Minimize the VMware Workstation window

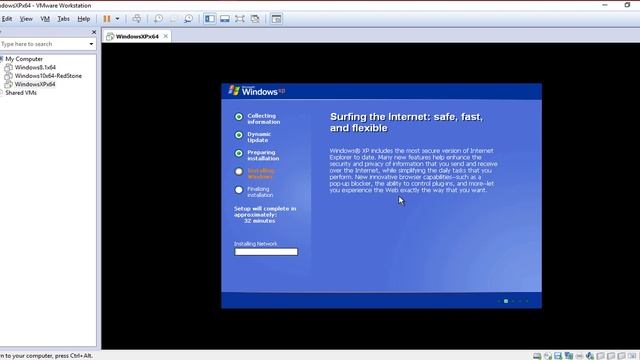pyautogui.click(x=605, y=5)
